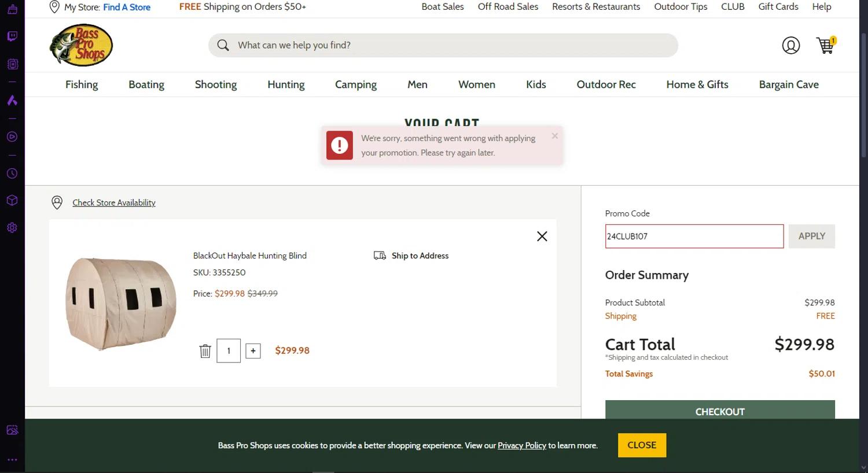
Task: Open the Bargain Cave menu
Action: click(x=788, y=84)
